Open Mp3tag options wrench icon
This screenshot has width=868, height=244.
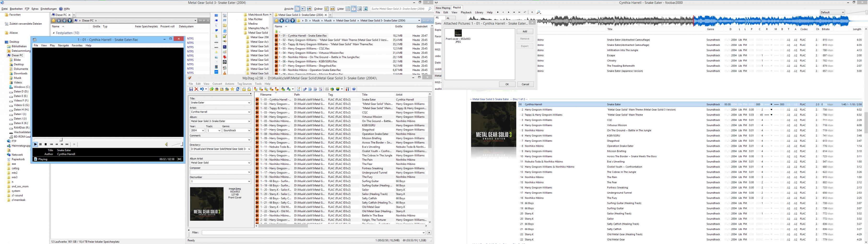click(x=347, y=89)
